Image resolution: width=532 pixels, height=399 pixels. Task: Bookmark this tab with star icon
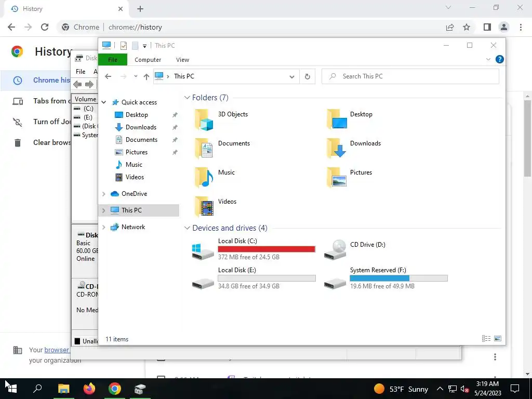(x=467, y=27)
